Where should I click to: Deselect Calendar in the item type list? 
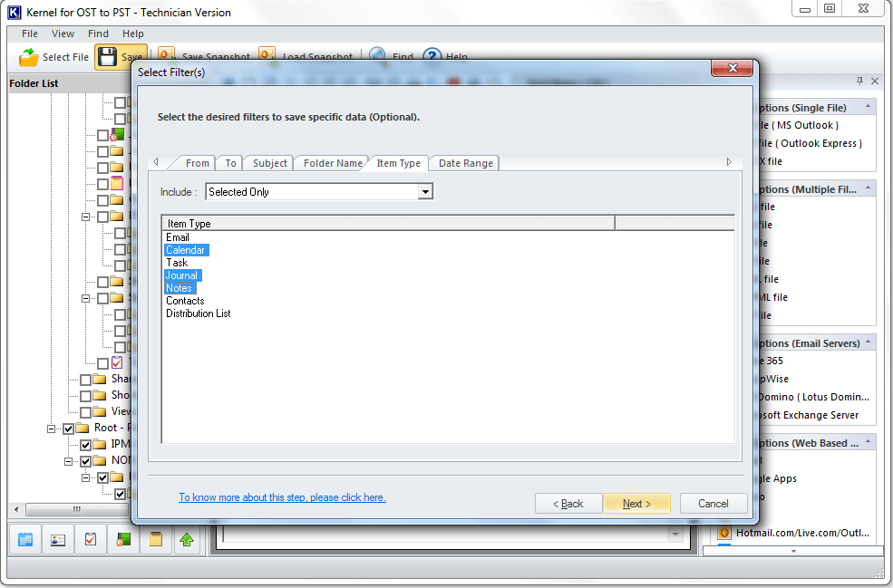pos(185,250)
